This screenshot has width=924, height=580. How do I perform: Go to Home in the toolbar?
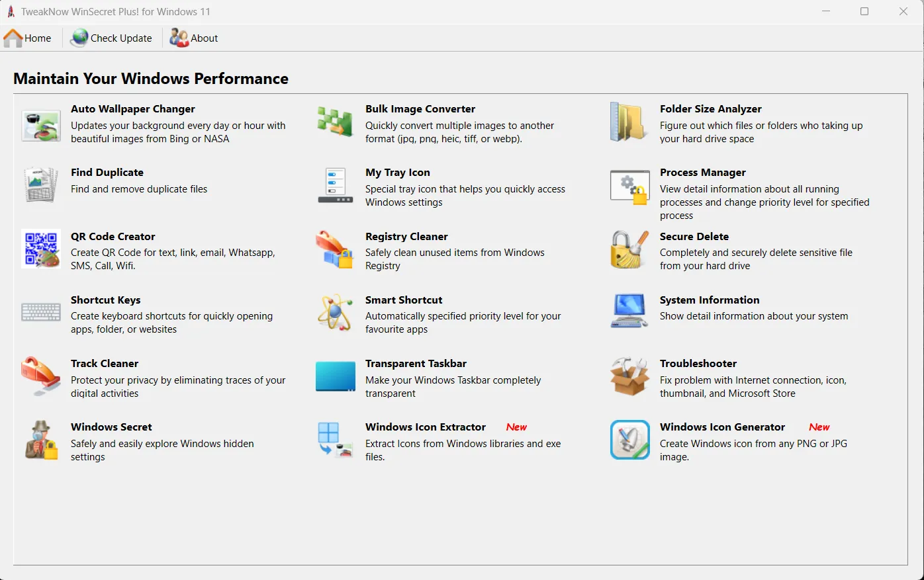point(27,38)
